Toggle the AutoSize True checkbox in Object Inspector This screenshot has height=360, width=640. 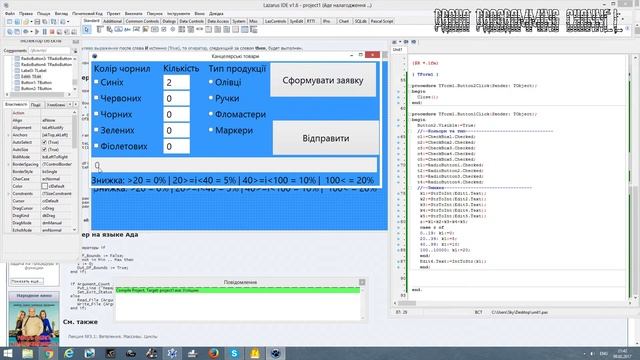click(x=44, y=150)
